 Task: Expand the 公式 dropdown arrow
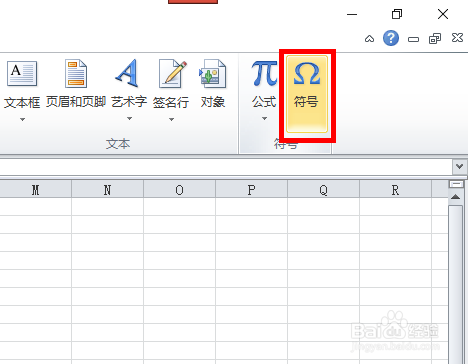tap(264, 119)
